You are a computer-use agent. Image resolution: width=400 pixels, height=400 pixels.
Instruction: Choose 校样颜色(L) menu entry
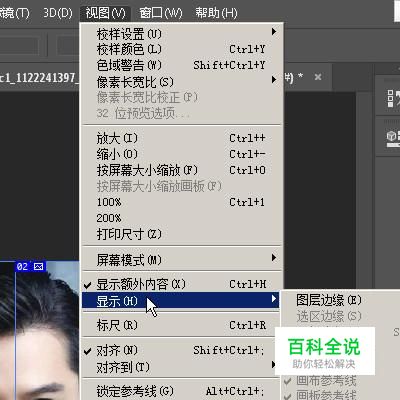click(182, 49)
